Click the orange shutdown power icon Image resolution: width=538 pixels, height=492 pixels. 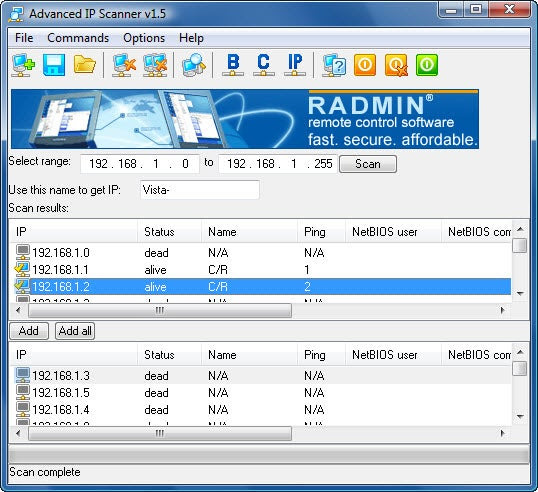[x=365, y=65]
